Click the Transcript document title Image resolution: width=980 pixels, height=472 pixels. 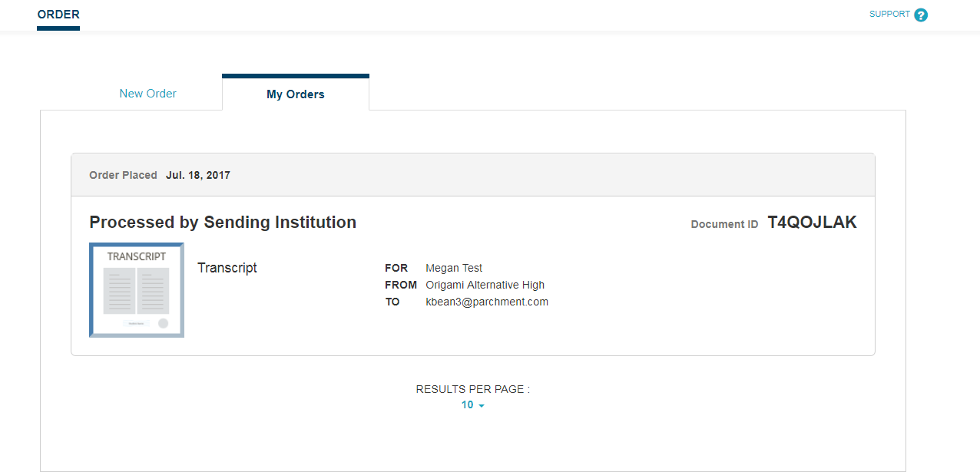(227, 268)
